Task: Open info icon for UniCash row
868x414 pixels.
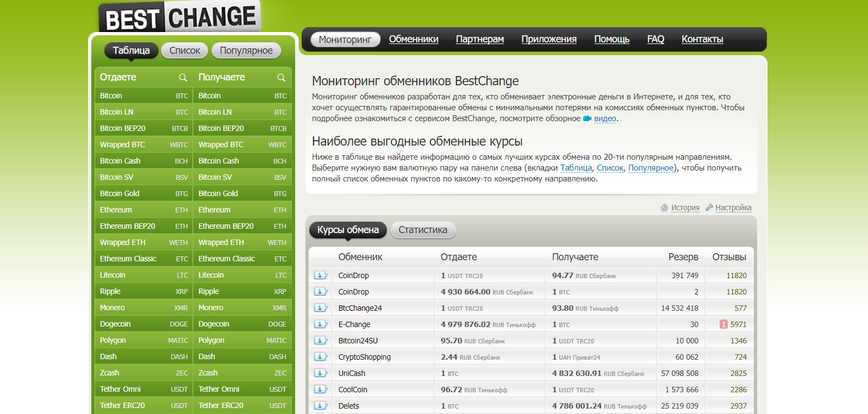Action: pyautogui.click(x=321, y=373)
